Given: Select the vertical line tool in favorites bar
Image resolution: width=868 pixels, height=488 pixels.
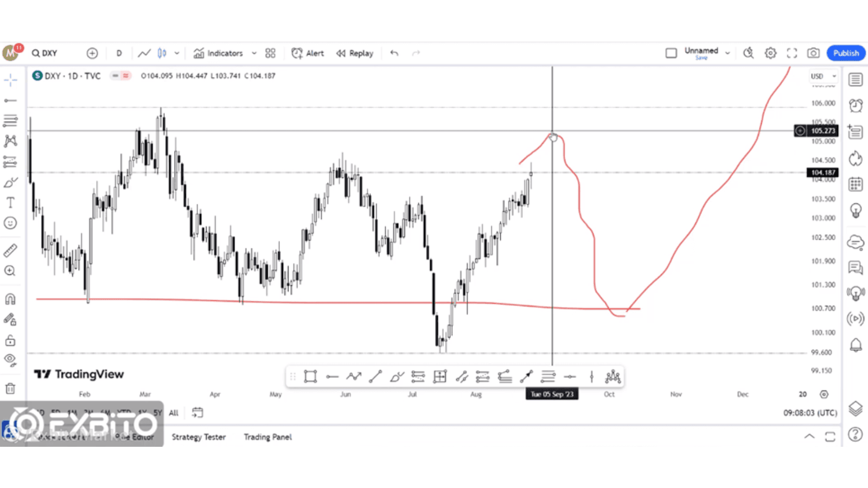Looking at the screenshot, I should (x=591, y=376).
